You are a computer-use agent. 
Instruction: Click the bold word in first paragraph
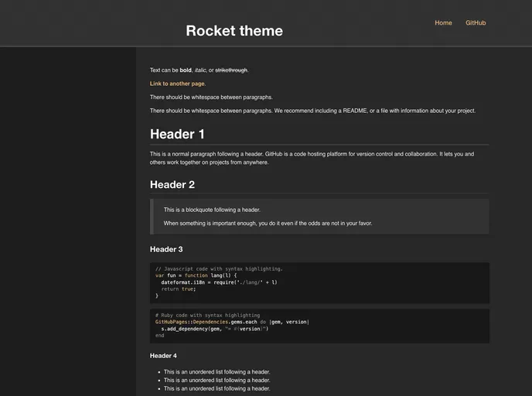click(x=186, y=70)
